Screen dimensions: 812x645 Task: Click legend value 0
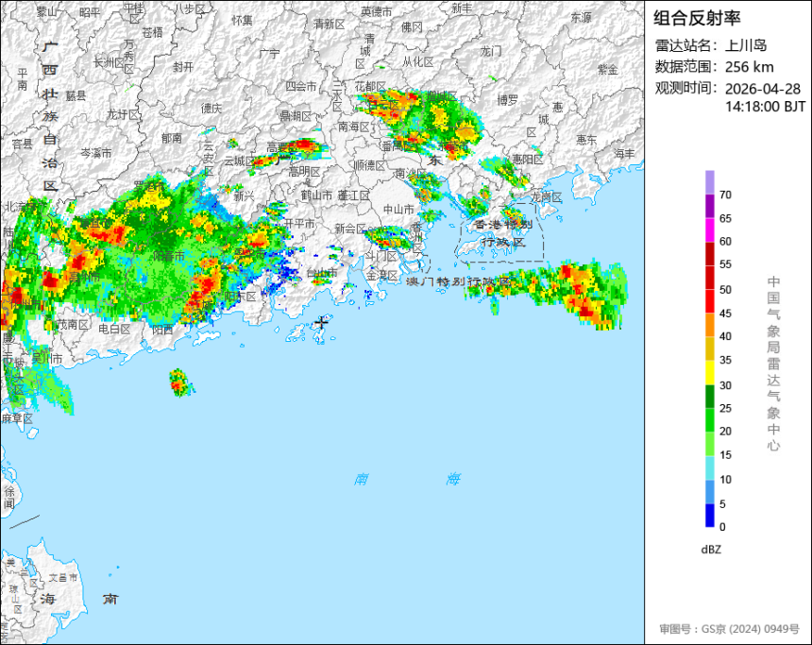[x=722, y=527]
